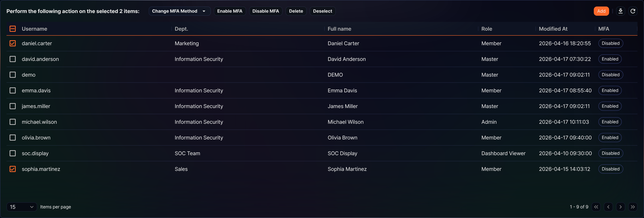Select the michael.wilson checkbox

tap(12, 122)
